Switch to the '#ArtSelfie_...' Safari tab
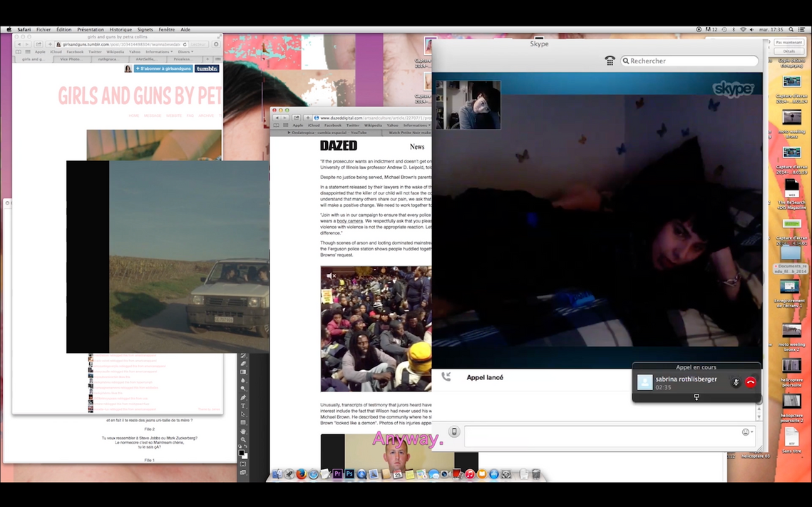Image resolution: width=812 pixels, height=507 pixels. 145,59
